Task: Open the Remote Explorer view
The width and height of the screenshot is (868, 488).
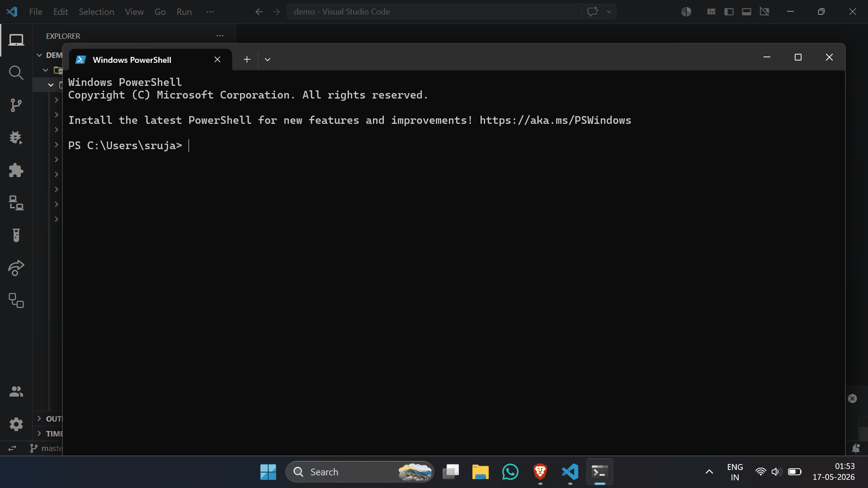Action: pyautogui.click(x=16, y=203)
